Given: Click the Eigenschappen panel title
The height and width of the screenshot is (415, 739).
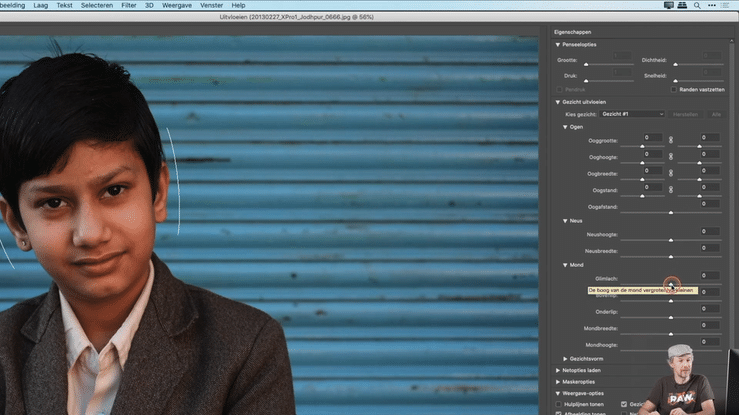Looking at the screenshot, I should point(572,32).
